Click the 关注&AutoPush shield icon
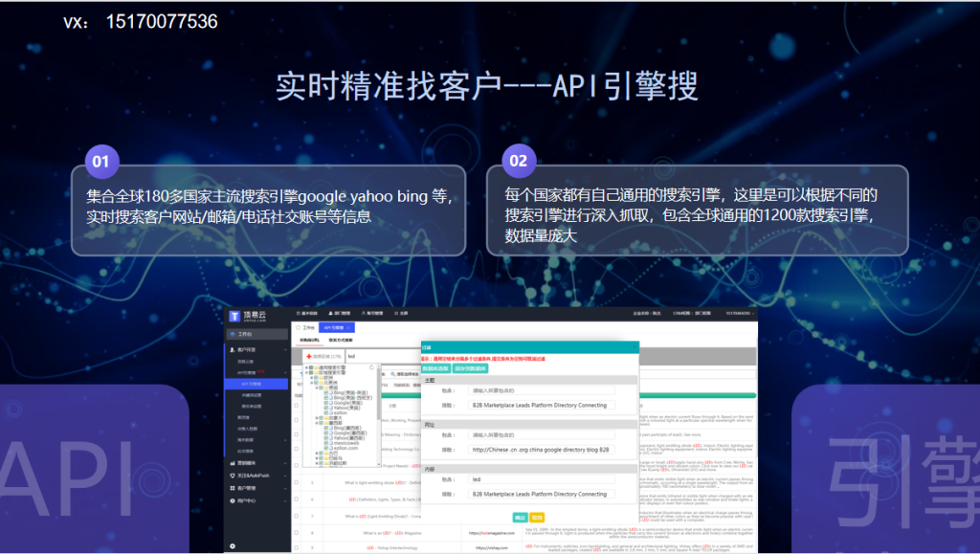This screenshot has width=980, height=554. pyautogui.click(x=232, y=475)
